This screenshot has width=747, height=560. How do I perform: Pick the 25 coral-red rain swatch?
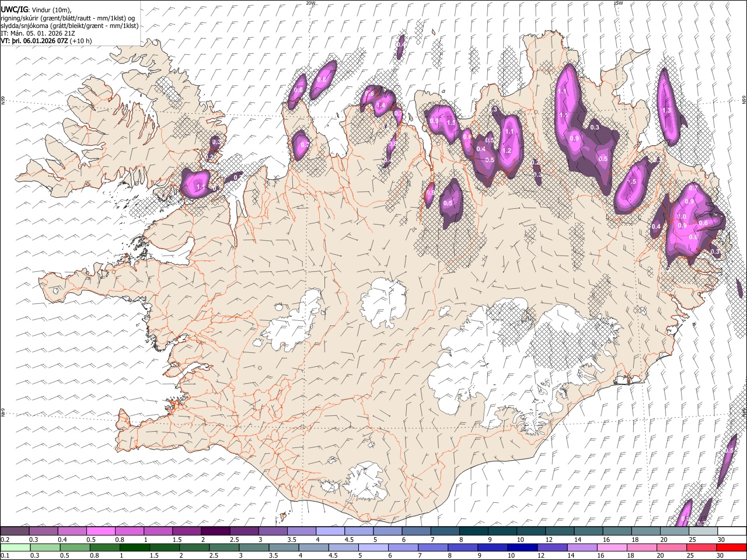click(x=703, y=548)
